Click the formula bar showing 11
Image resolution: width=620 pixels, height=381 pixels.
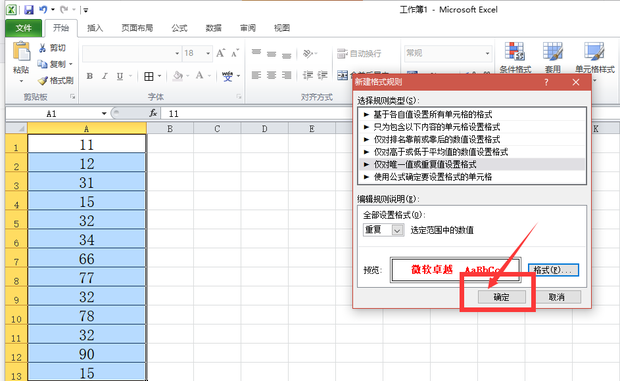[257, 114]
